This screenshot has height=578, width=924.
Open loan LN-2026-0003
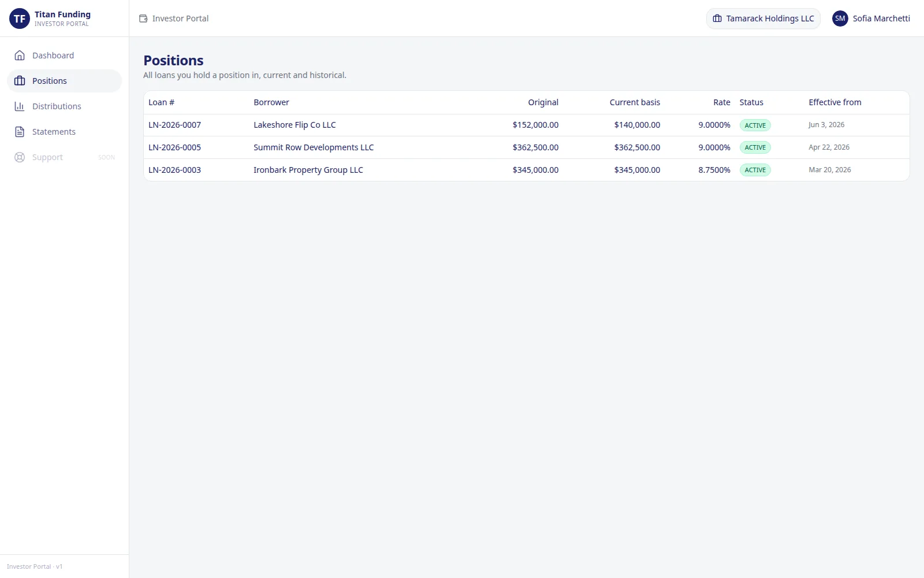(174, 170)
